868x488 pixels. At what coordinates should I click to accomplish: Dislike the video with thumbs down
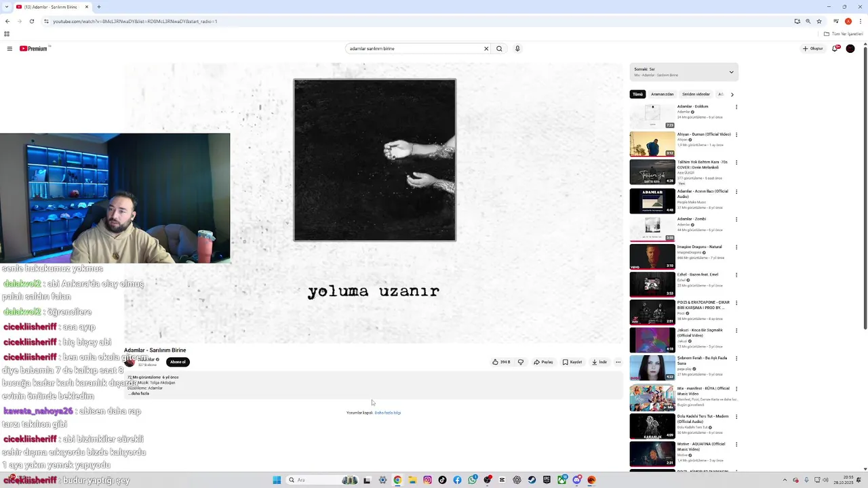click(521, 362)
